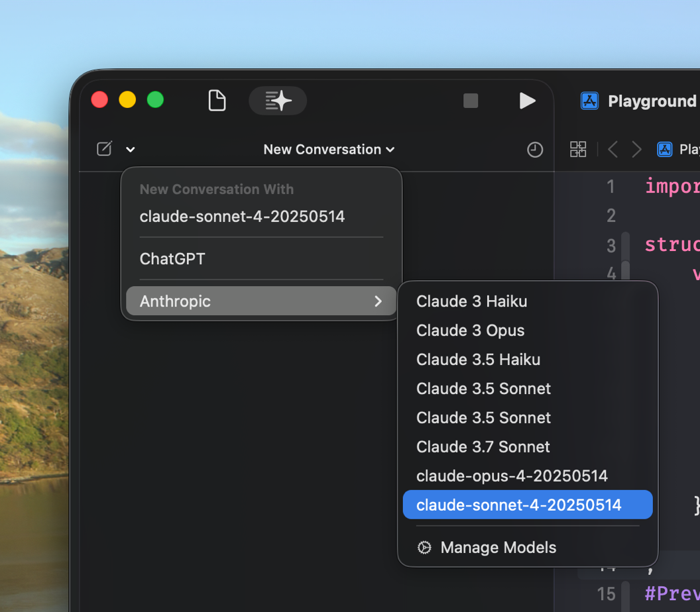
Task: Select Claude 3 Haiku model
Action: click(x=528, y=301)
